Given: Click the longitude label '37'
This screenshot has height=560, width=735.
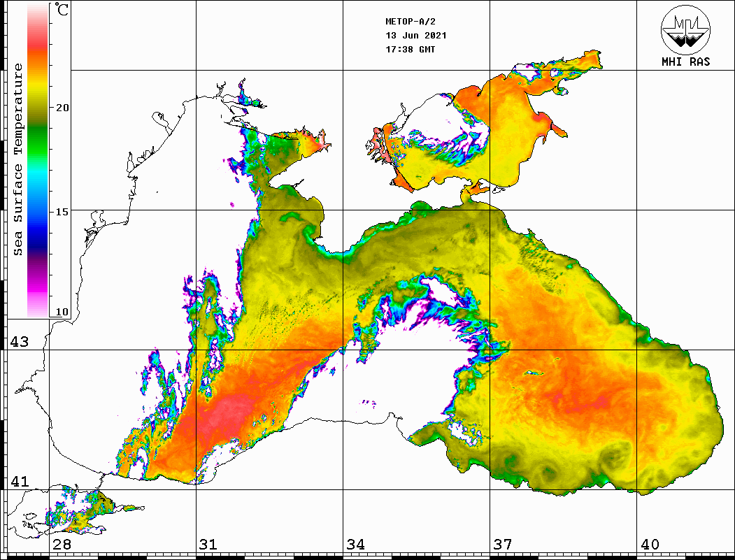Looking at the screenshot, I should (x=503, y=545).
